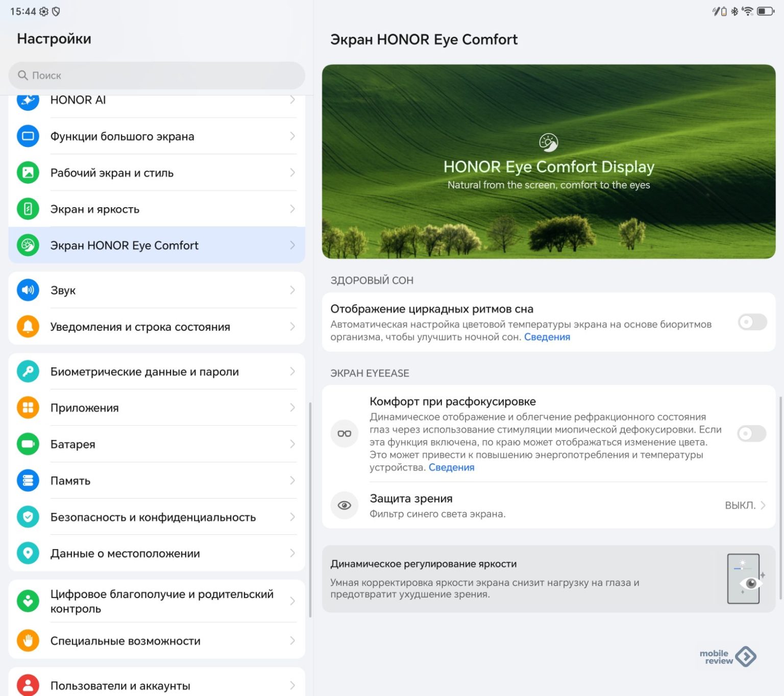Click the blue speaker icon for Звук
This screenshot has height=696, width=784.
point(28,290)
